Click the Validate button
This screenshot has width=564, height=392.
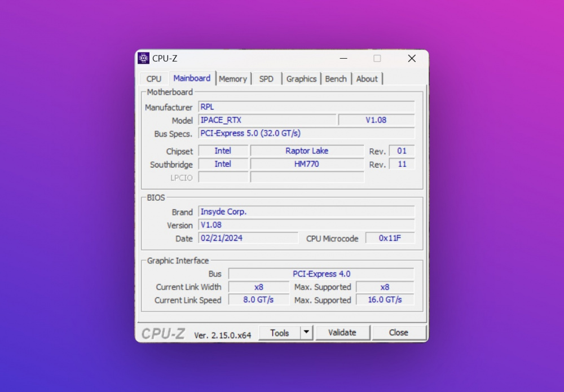pos(342,333)
